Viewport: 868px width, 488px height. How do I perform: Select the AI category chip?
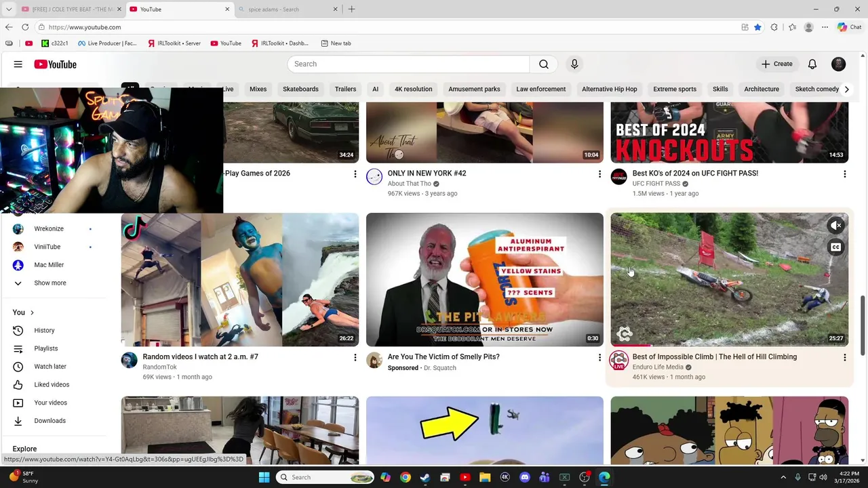coord(375,89)
